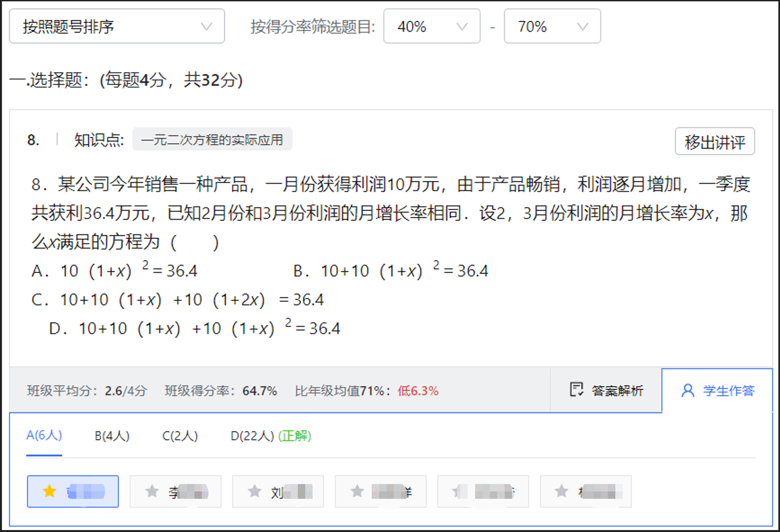This screenshot has width=780, height=532.
Task: Click the 答案解析 document icon
Action: [576, 389]
